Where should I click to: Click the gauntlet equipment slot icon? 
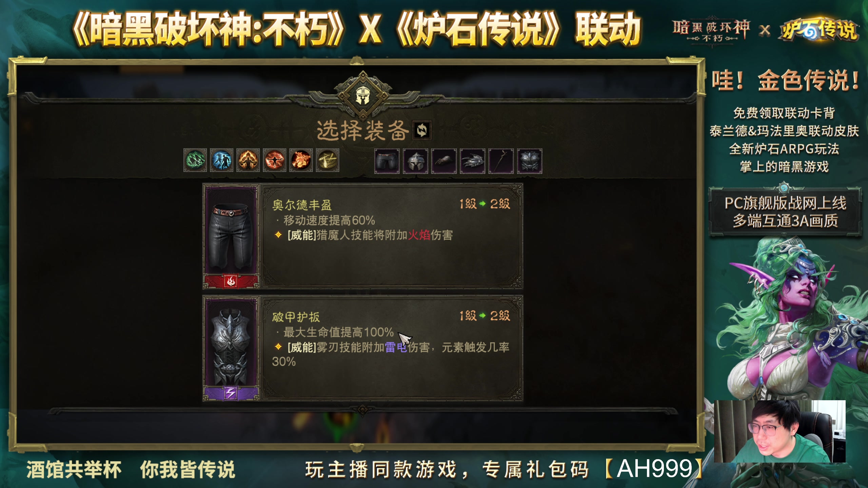point(444,161)
